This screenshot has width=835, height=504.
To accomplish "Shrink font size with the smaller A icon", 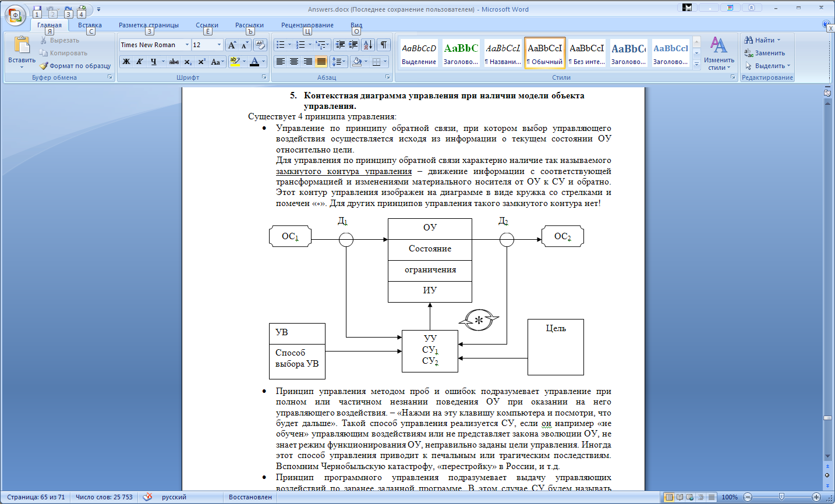I will tap(245, 45).
